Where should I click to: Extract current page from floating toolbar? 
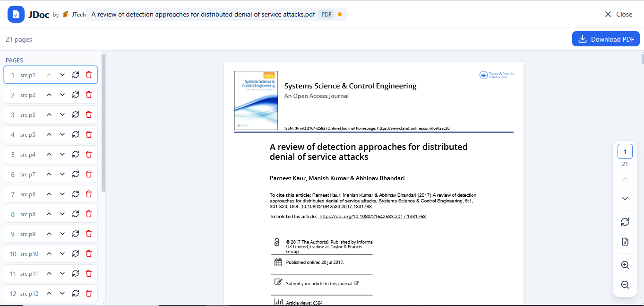pos(625,242)
